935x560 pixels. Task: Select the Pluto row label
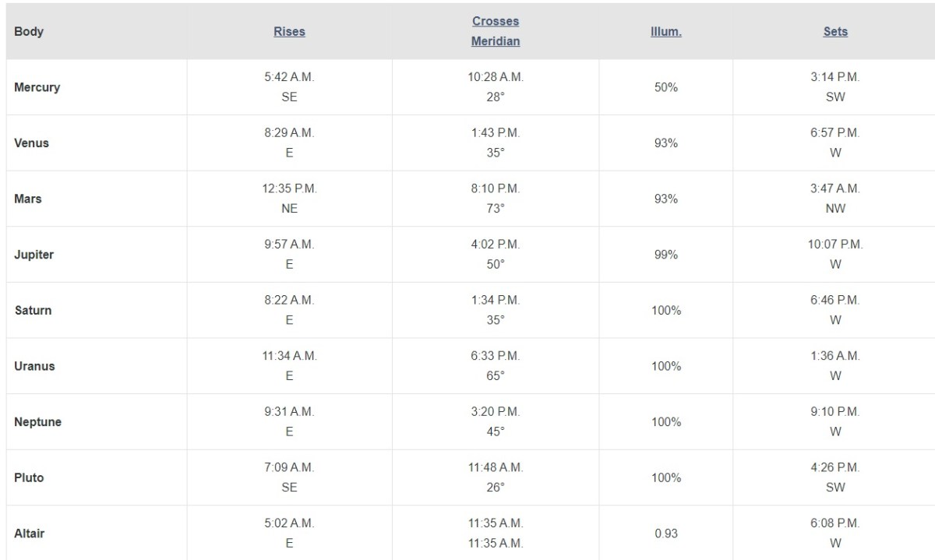[x=29, y=477]
